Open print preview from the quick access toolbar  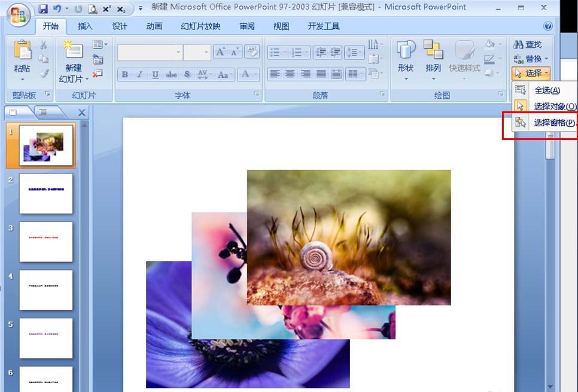click(x=93, y=8)
